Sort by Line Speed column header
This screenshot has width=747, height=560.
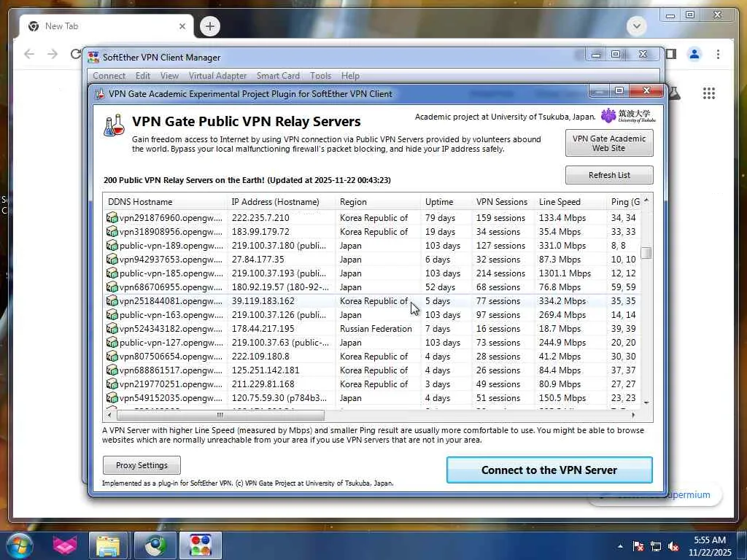pos(570,201)
